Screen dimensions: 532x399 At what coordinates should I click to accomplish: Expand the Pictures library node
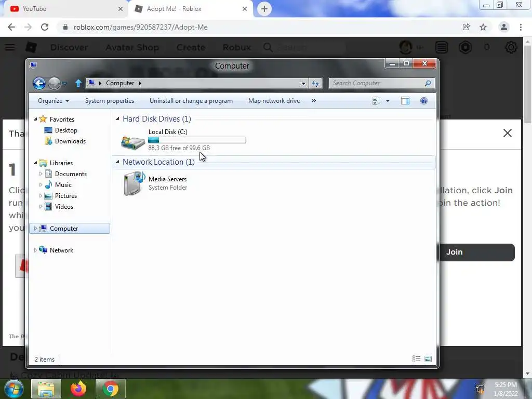pyautogui.click(x=41, y=196)
